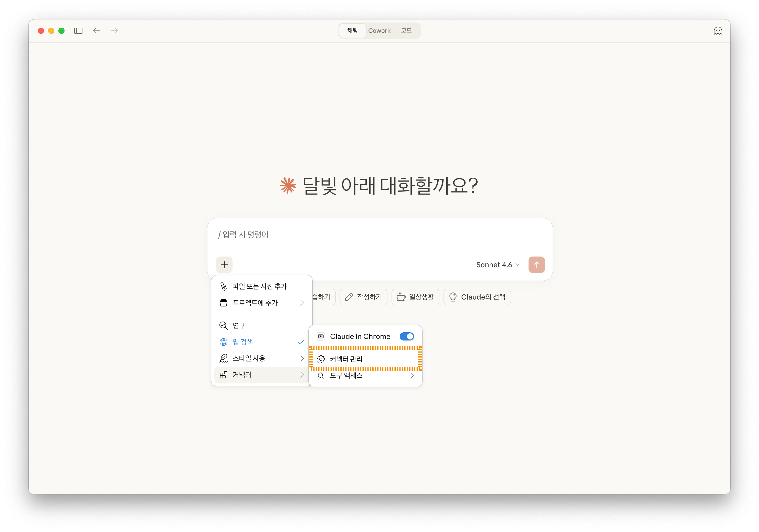Switch to the Cowork tab
The width and height of the screenshot is (759, 532).
379,30
